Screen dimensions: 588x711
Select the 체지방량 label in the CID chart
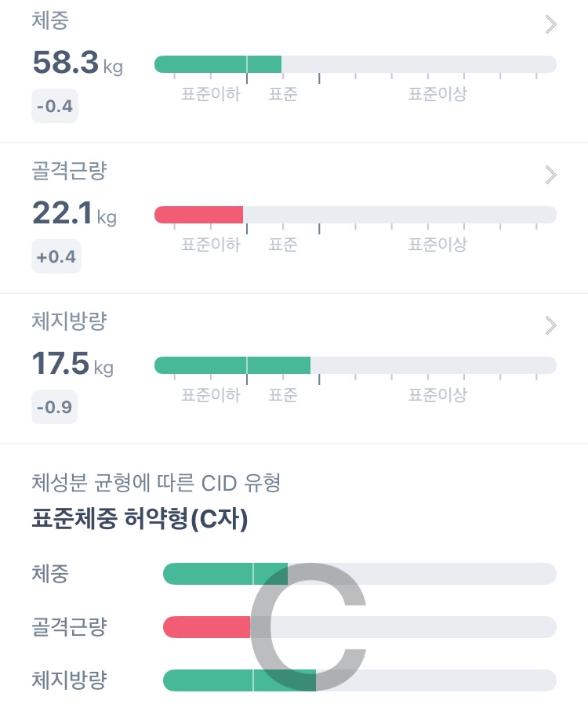pyautogui.click(x=69, y=680)
